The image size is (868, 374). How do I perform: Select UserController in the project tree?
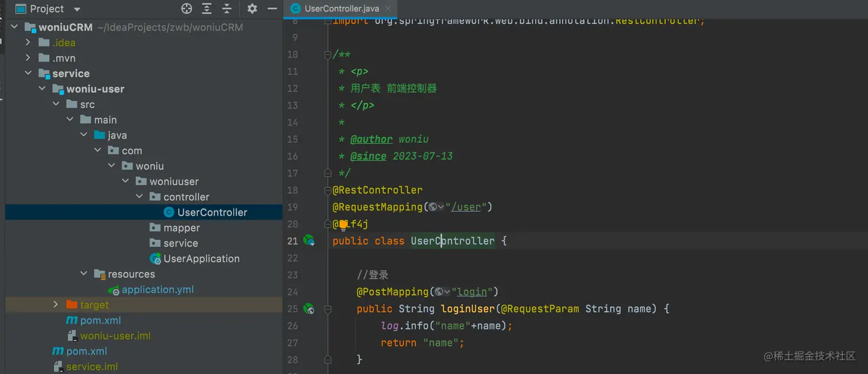[144, 212]
